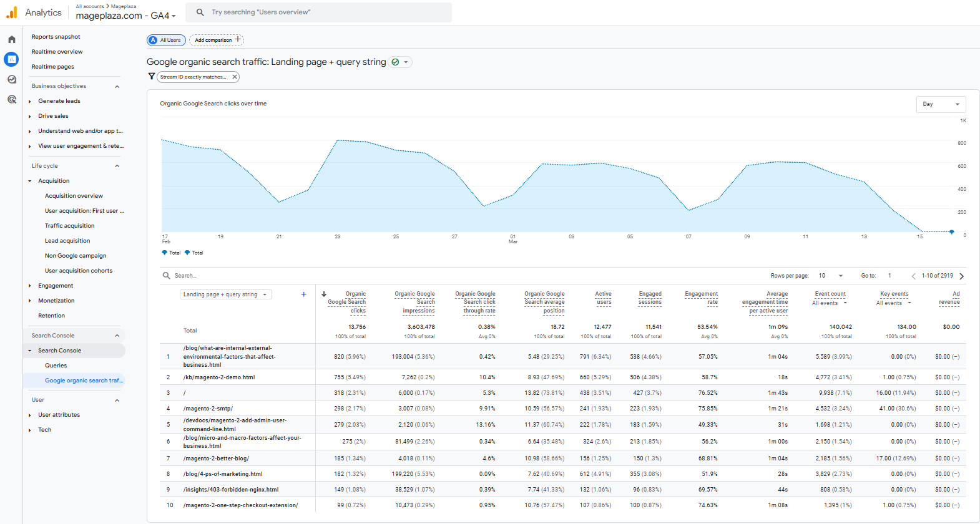Click the All Users segment chip
980x524 pixels.
[166, 40]
